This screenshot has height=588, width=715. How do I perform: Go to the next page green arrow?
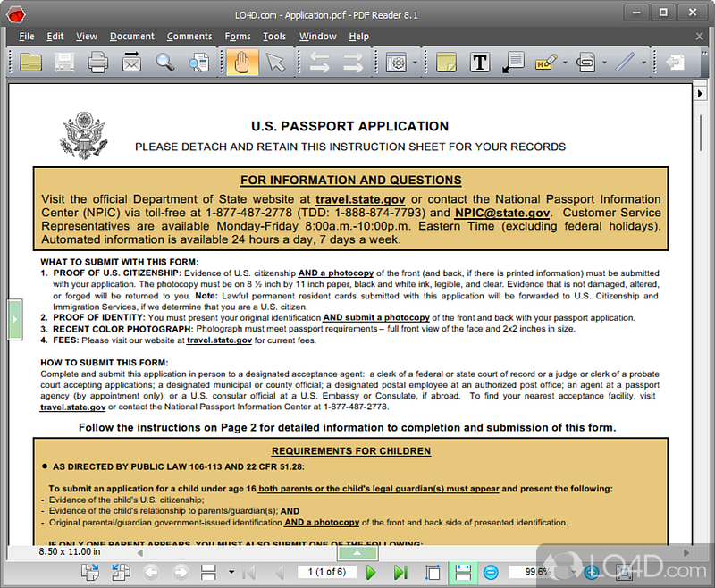pyautogui.click(x=371, y=572)
